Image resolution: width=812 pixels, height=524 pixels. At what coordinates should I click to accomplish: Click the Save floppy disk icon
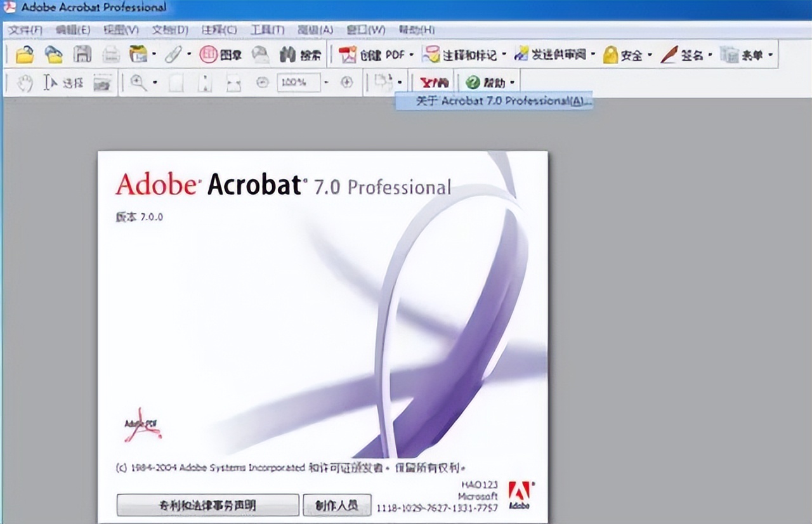click(82, 55)
